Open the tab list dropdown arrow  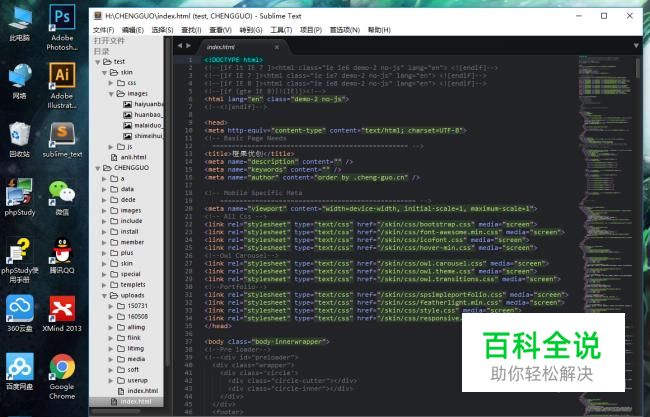636,46
